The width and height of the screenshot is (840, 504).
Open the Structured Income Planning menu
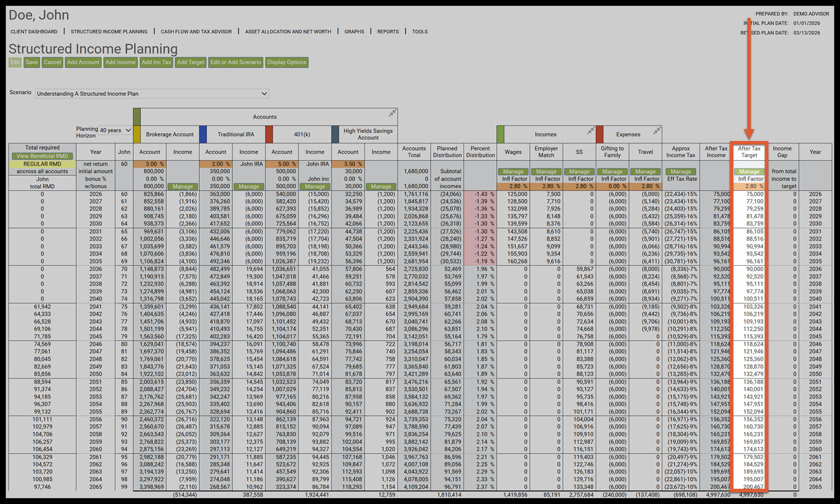pos(109,31)
